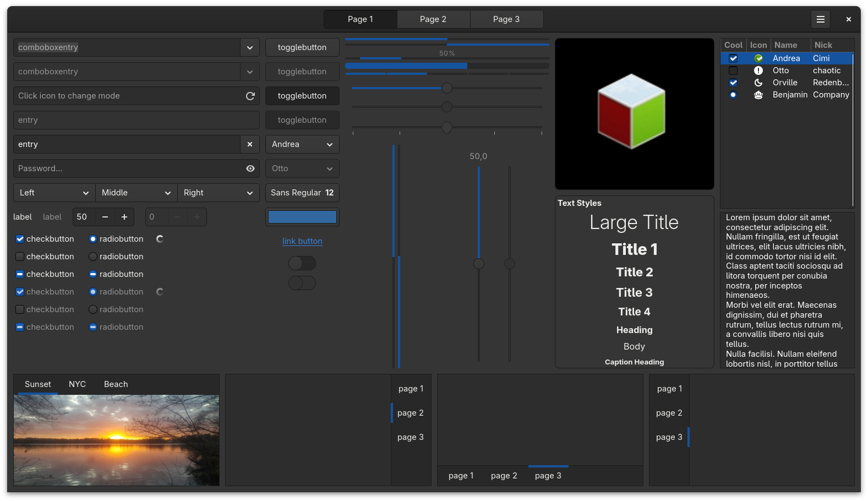The height and width of the screenshot is (501, 868).
Task: Select 'page 2' in left-side tabs notebook
Action: click(x=669, y=413)
